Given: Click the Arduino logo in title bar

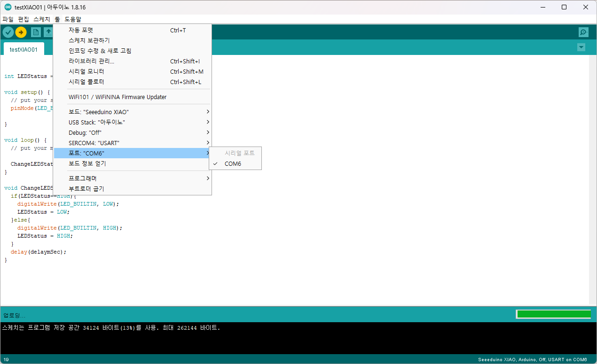Looking at the screenshot, I should coord(8,7).
